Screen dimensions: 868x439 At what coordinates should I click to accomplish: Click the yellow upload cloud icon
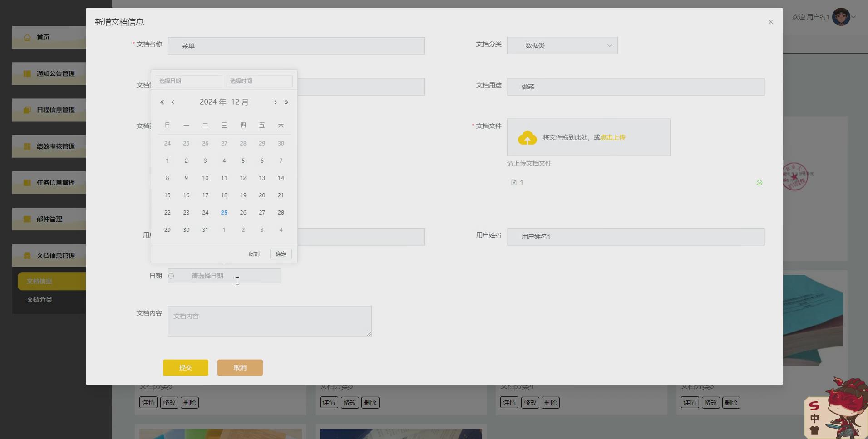coord(527,137)
